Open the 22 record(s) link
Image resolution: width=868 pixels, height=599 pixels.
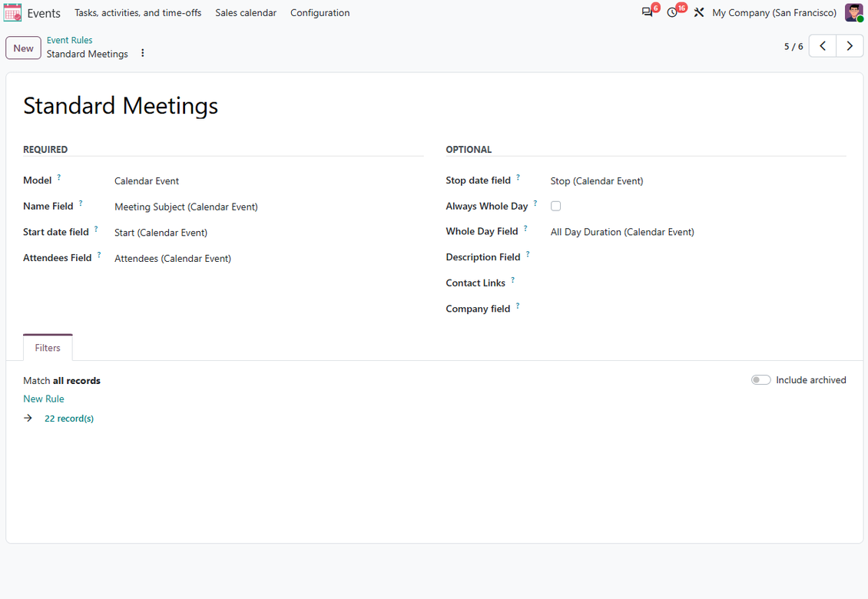[x=69, y=419]
